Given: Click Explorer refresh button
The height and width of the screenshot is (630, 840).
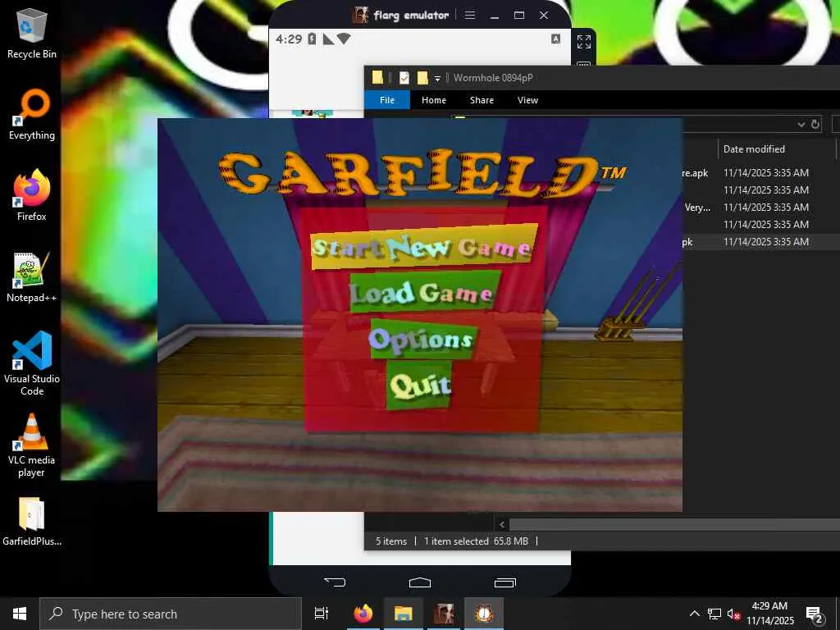Looking at the screenshot, I should [815, 125].
